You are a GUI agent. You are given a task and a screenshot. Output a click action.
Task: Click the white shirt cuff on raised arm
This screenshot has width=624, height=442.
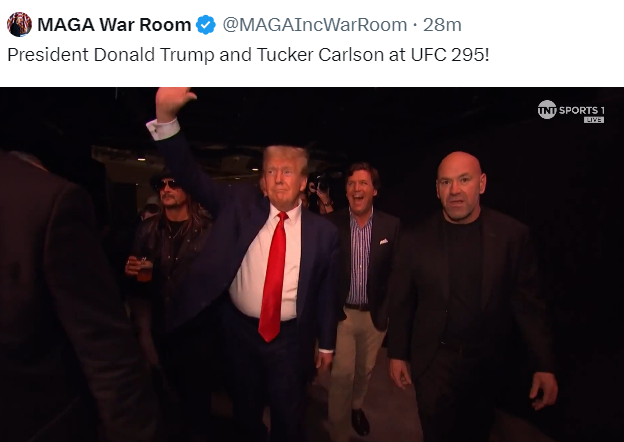click(x=163, y=129)
